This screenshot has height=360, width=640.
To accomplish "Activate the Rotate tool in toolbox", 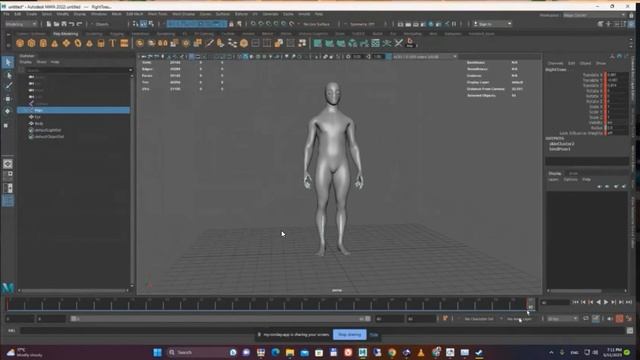I will pos(8,111).
